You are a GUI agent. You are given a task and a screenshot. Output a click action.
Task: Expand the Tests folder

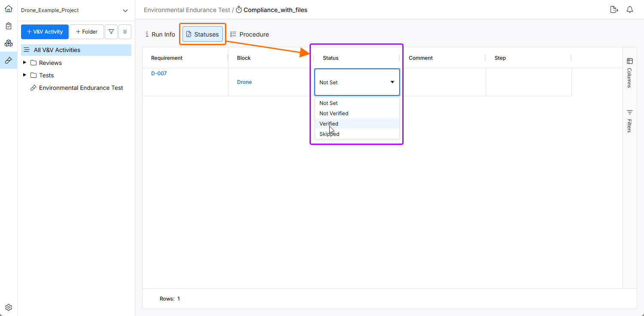(x=24, y=75)
